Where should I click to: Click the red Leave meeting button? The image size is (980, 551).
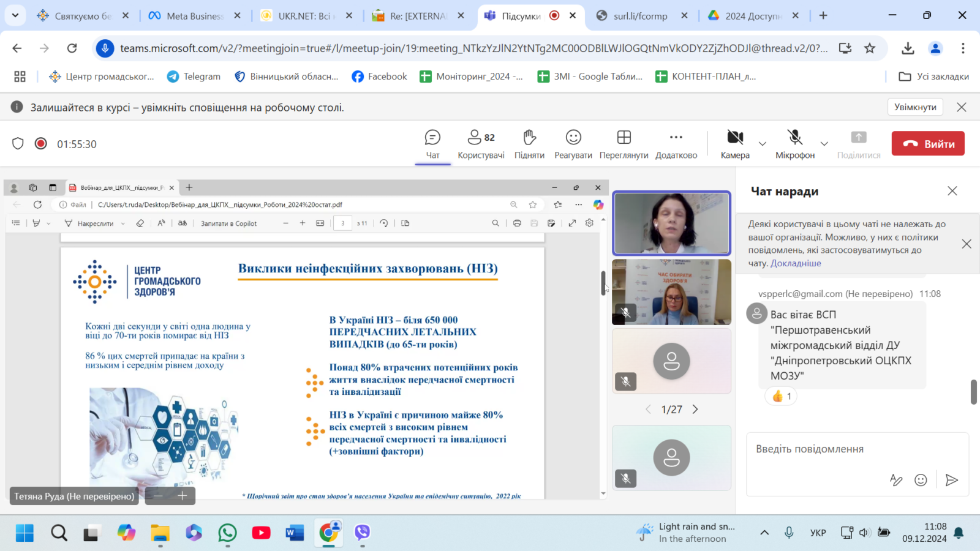pyautogui.click(x=928, y=144)
